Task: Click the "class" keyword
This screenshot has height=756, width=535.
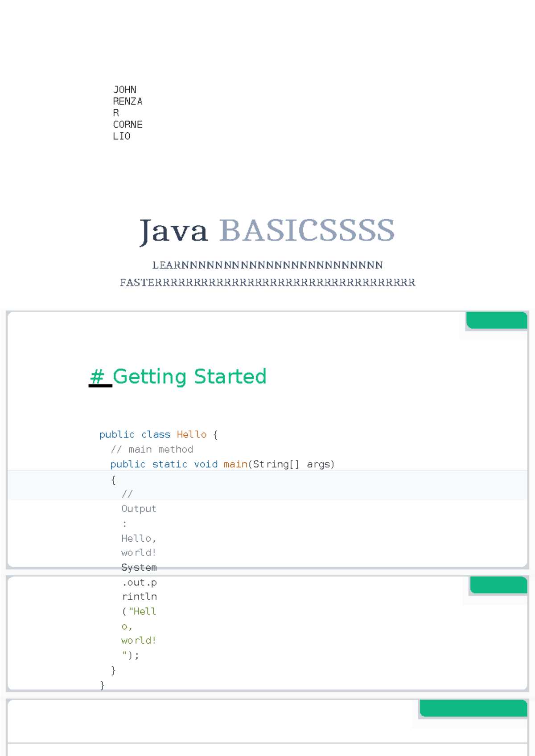Action: point(156,434)
